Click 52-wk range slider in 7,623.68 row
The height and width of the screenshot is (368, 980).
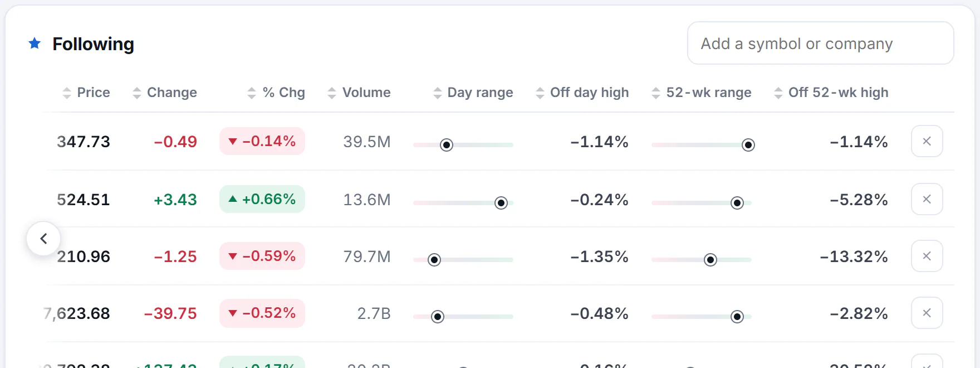(x=702, y=317)
